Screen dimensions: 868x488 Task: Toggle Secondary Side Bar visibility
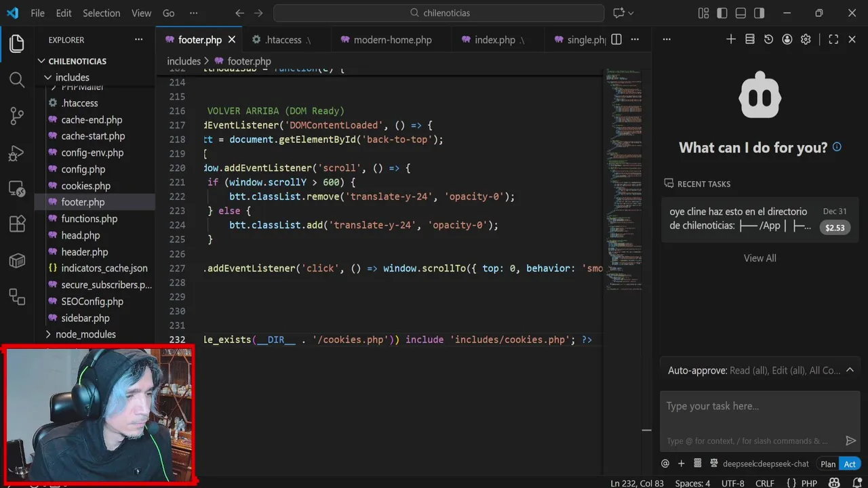coord(759,13)
